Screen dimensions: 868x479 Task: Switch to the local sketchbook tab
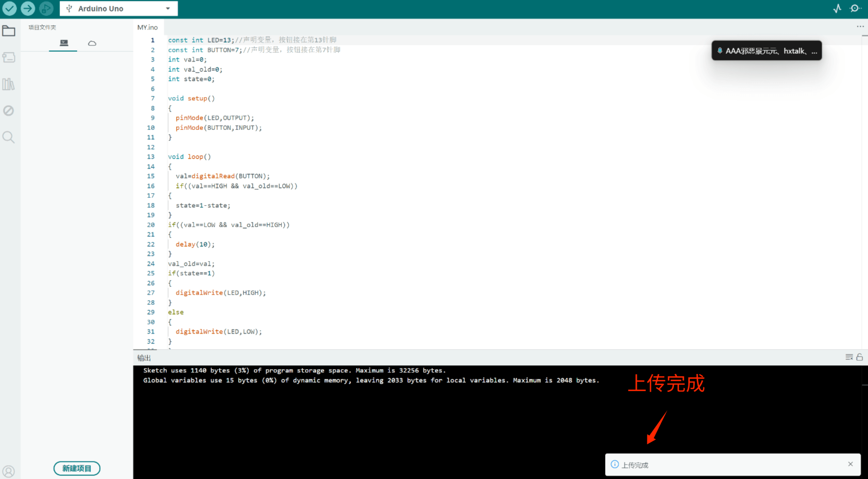coord(64,43)
